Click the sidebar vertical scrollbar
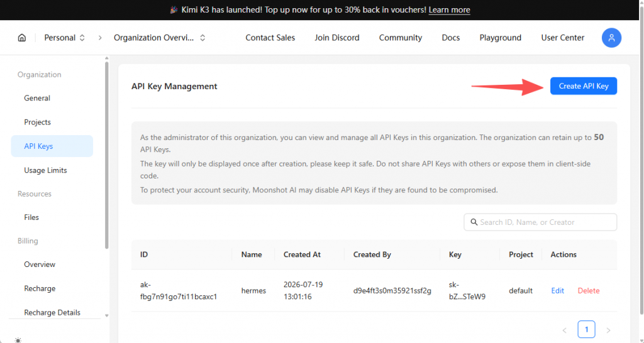 point(107,155)
